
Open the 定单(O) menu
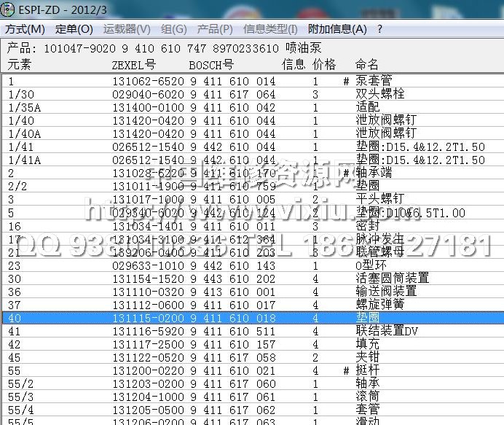(74, 29)
